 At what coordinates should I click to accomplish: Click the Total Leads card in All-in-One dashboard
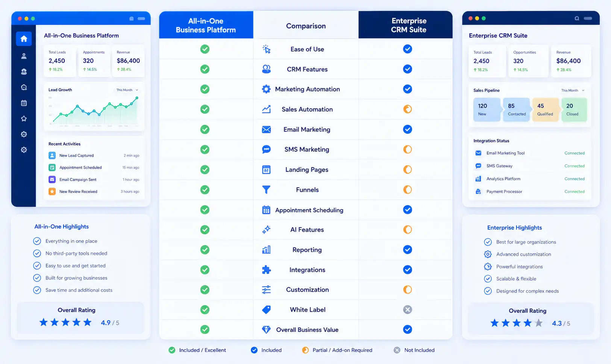coord(60,61)
